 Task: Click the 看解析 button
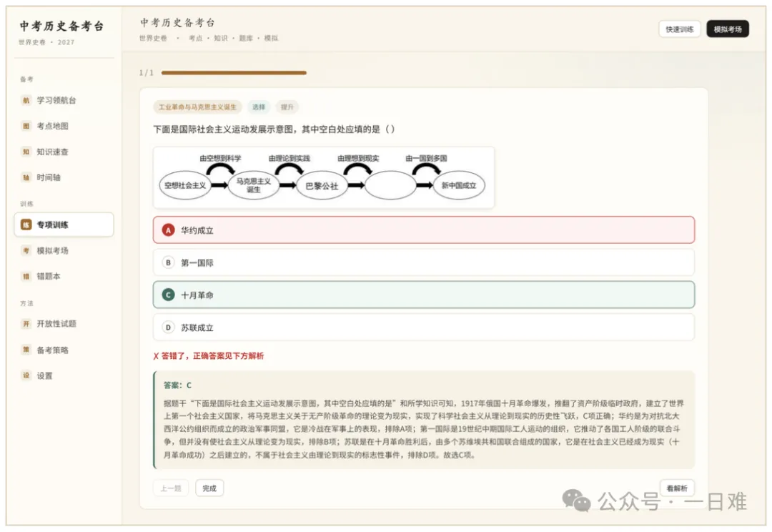[x=677, y=488]
